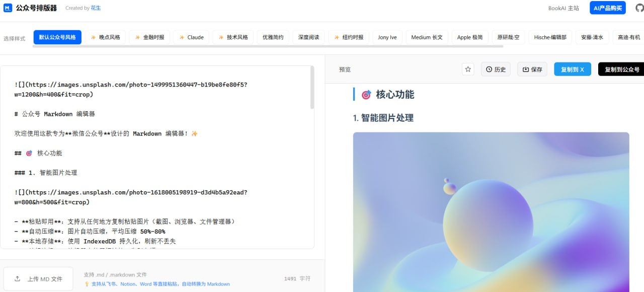
Task: Switch to the Apple 极简 style
Action: [x=470, y=37]
